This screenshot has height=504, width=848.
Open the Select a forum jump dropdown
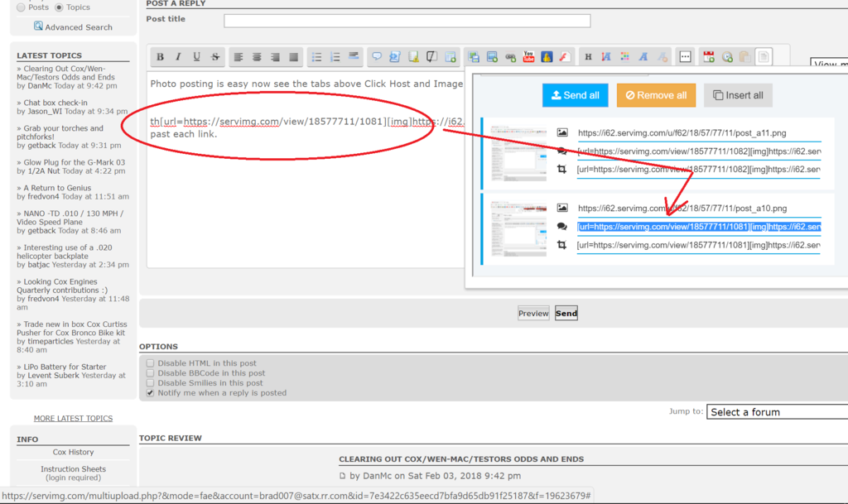tap(777, 412)
